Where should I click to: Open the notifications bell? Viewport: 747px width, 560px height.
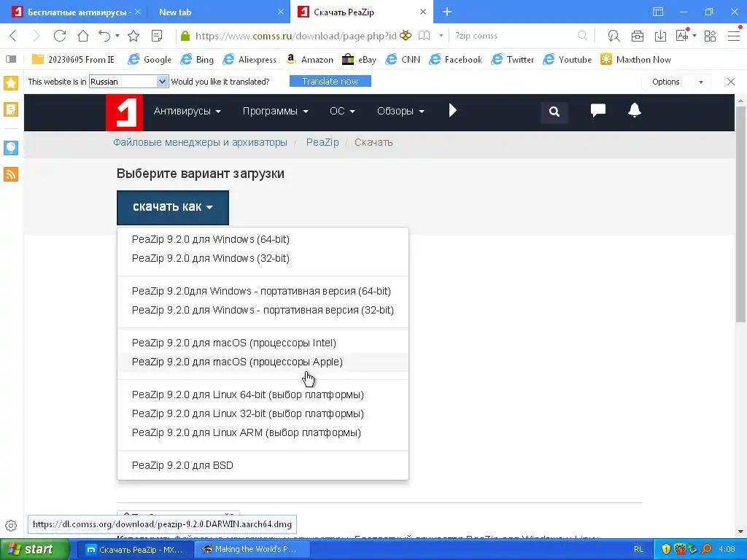click(x=634, y=111)
